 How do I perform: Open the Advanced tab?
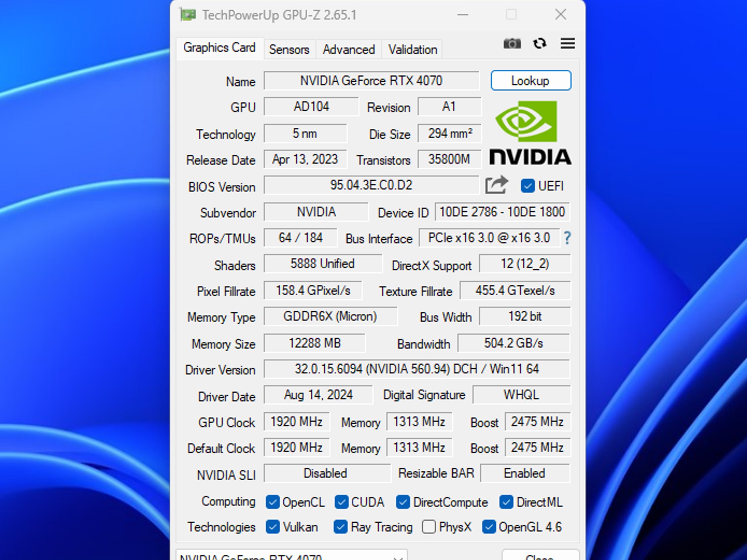(x=348, y=49)
